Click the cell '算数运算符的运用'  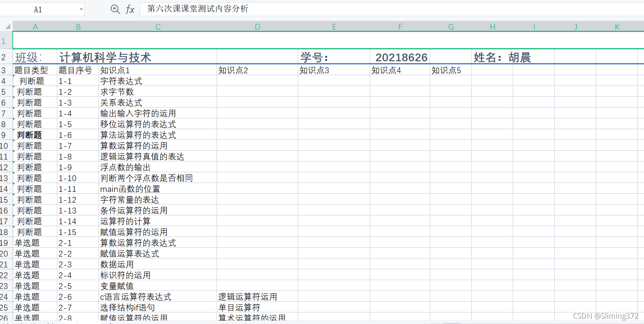(x=158, y=146)
